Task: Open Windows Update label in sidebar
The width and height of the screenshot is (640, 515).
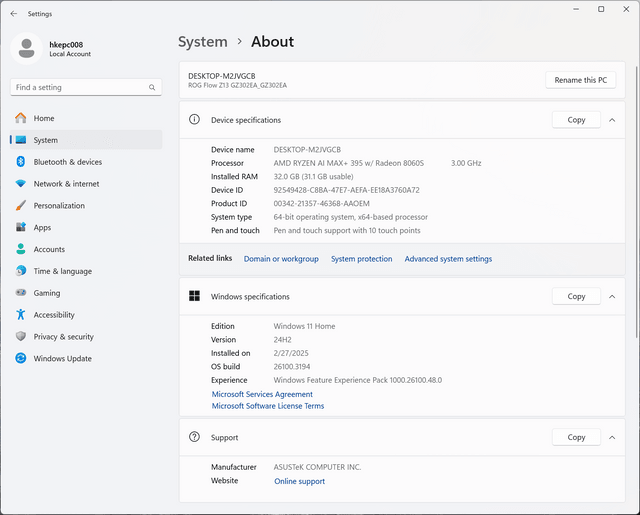Action: (x=62, y=359)
